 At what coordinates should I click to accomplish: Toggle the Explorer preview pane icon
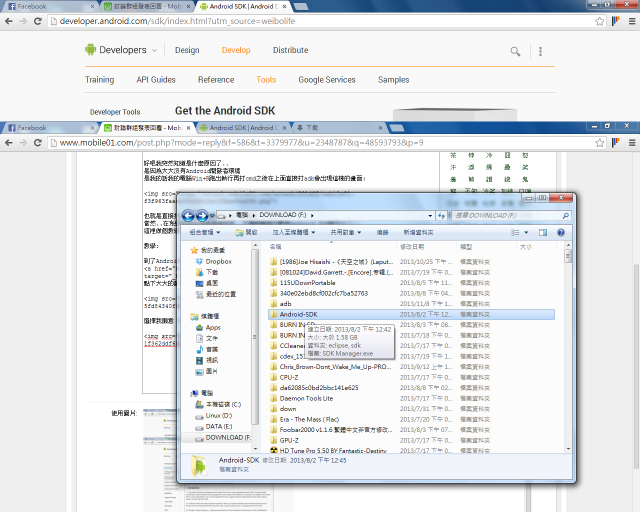543,232
